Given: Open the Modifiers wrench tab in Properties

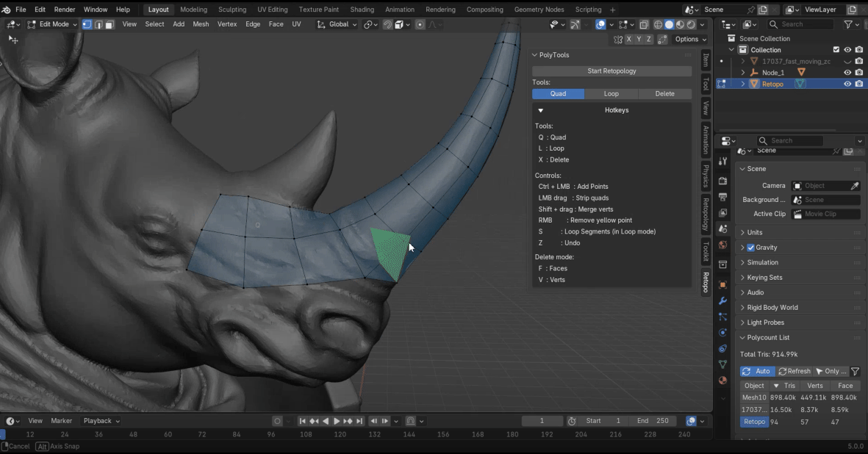Looking at the screenshot, I should click(x=723, y=301).
